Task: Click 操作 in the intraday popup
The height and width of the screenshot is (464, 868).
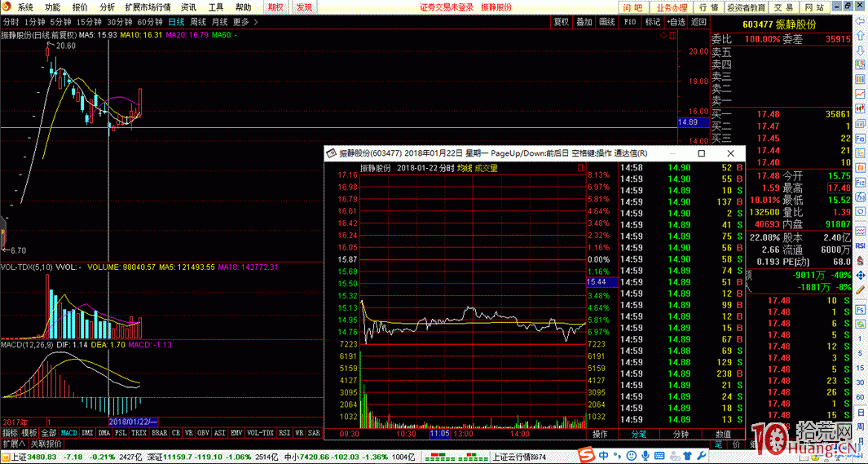Action: coord(600,434)
